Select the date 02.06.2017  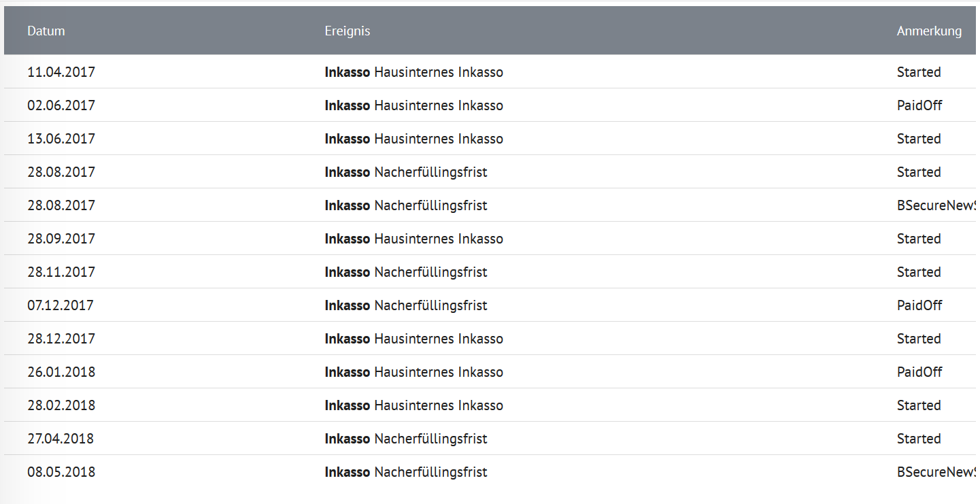tap(61, 105)
